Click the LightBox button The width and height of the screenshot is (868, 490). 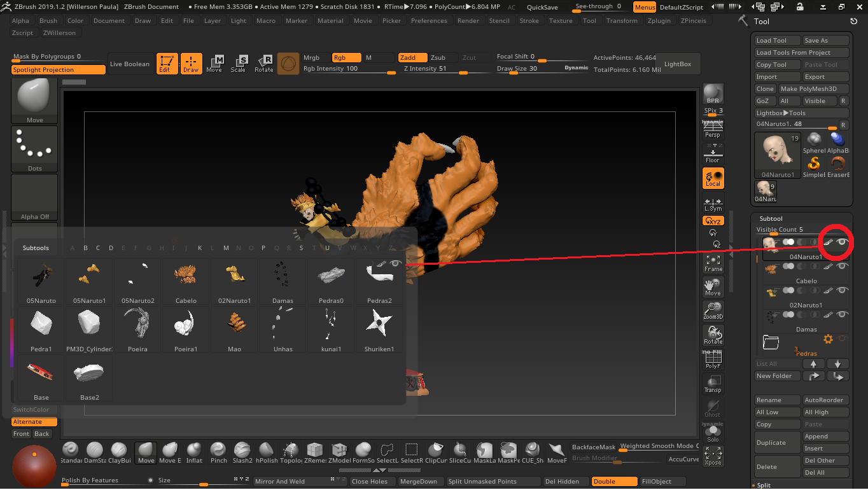click(x=677, y=64)
